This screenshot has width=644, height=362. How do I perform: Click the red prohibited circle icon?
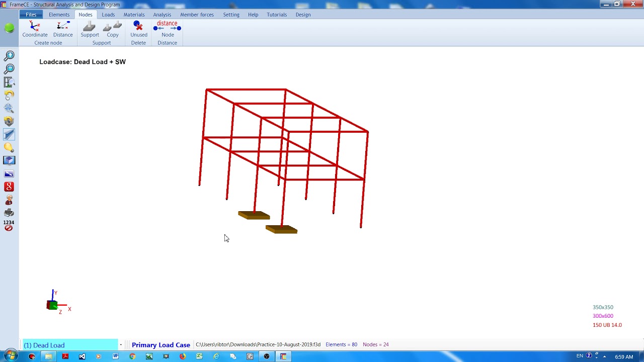pos(9,228)
